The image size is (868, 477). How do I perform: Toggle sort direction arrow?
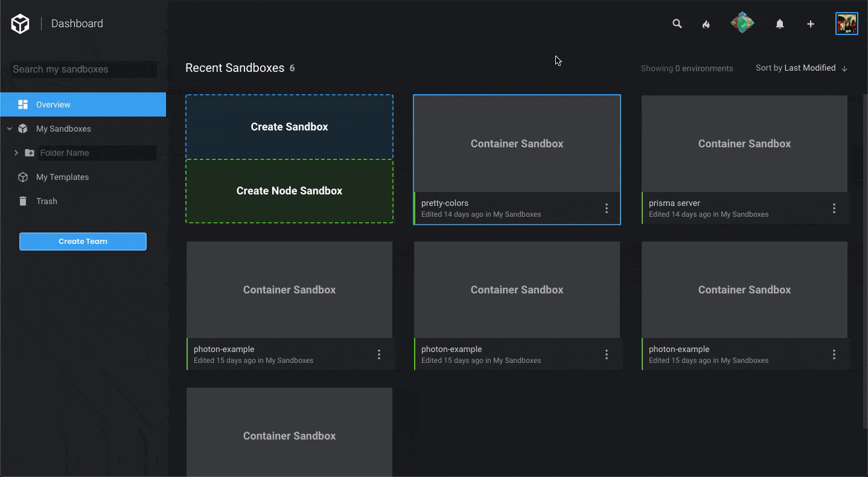(x=844, y=69)
